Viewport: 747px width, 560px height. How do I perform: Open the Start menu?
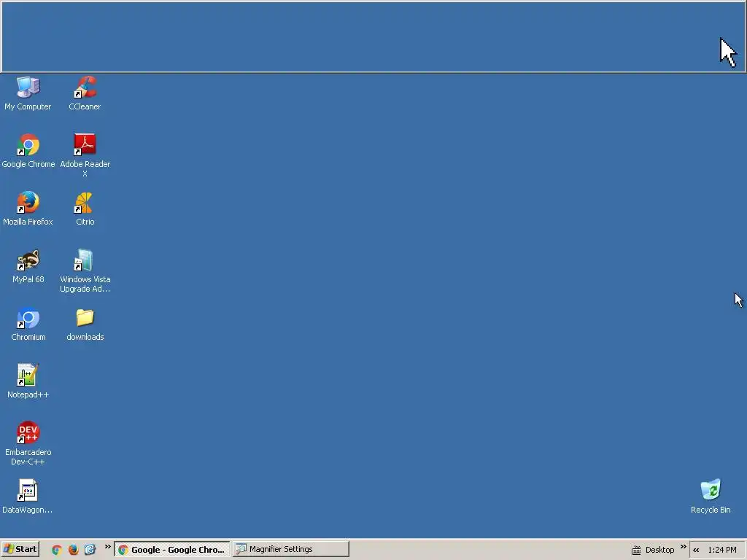coord(20,549)
